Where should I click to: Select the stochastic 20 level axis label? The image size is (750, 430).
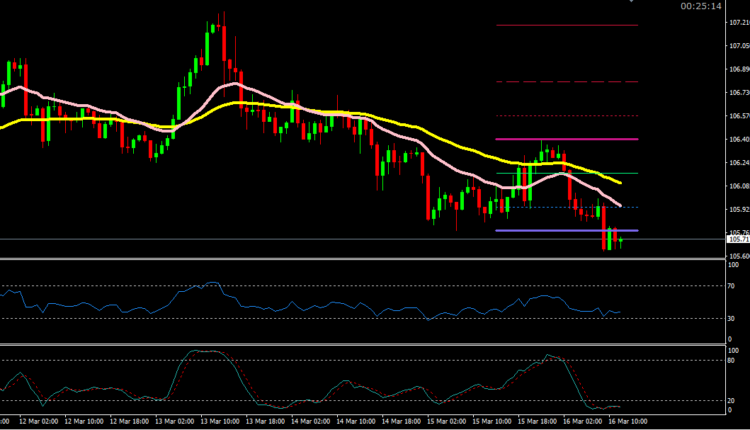(735, 401)
